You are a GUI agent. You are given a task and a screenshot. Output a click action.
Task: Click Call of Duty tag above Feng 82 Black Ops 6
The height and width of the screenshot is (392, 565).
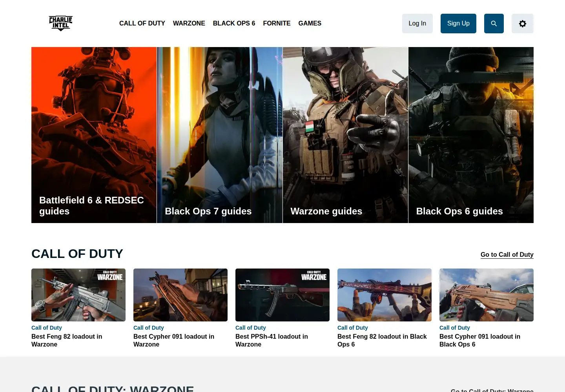[x=353, y=328]
